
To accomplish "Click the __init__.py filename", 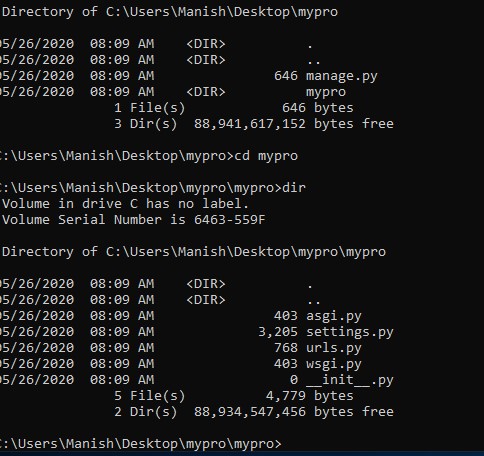I will point(350,380).
